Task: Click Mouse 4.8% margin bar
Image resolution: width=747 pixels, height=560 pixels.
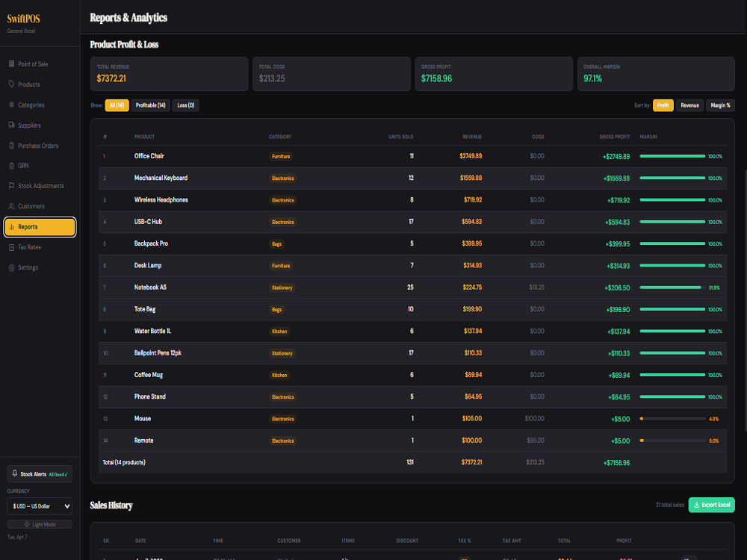Action: pos(672,419)
